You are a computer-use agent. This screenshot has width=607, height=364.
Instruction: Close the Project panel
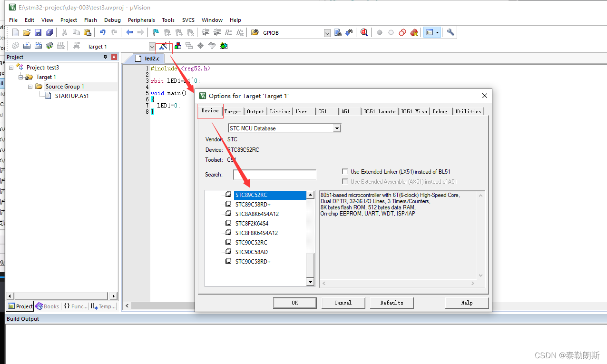pos(114,57)
